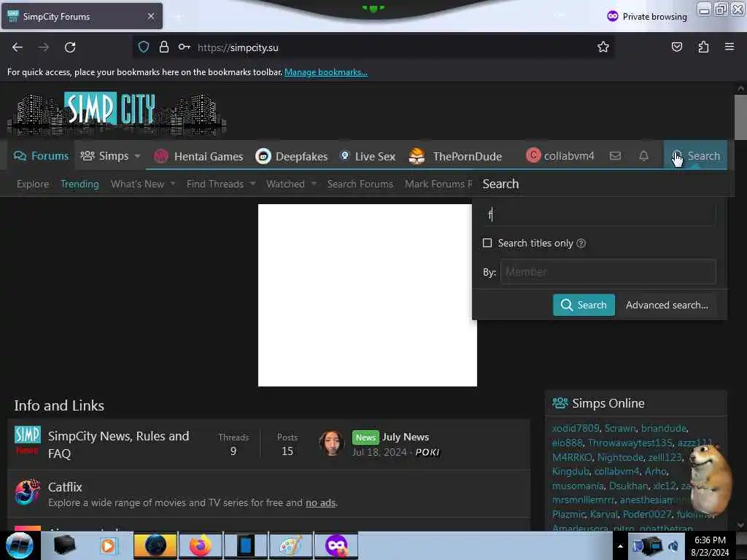This screenshot has width=747, height=560.
Task: Click the no ads link in Catflix description
Action: [321, 502]
